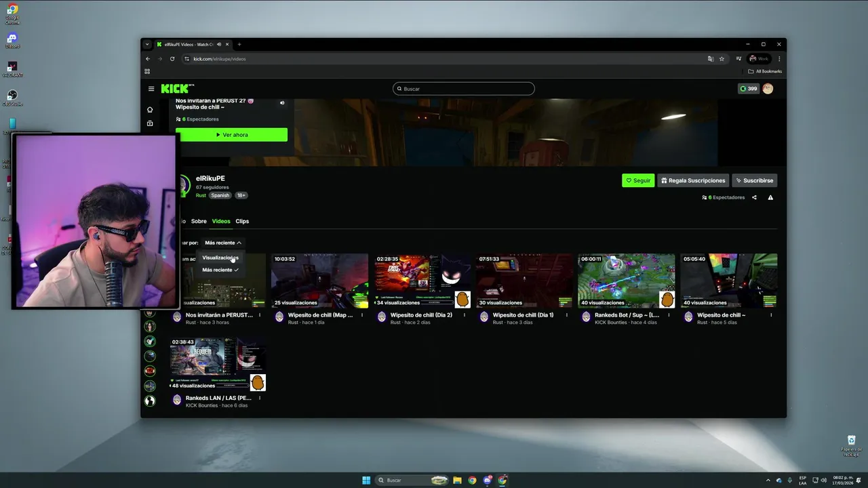Open the Kick hamburger sidebar menu
The height and width of the screenshot is (488, 868).
point(151,89)
